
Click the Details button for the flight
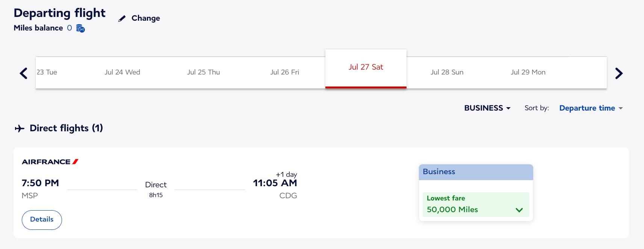pyautogui.click(x=42, y=220)
